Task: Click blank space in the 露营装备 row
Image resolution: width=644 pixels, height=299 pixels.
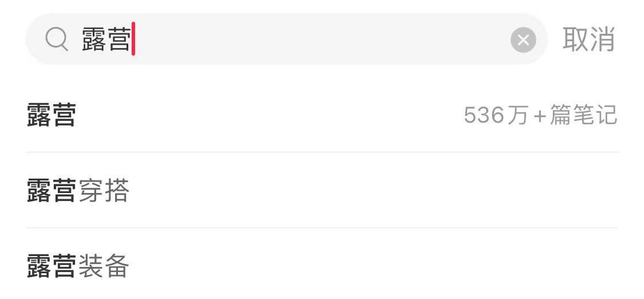Action: click(372, 266)
